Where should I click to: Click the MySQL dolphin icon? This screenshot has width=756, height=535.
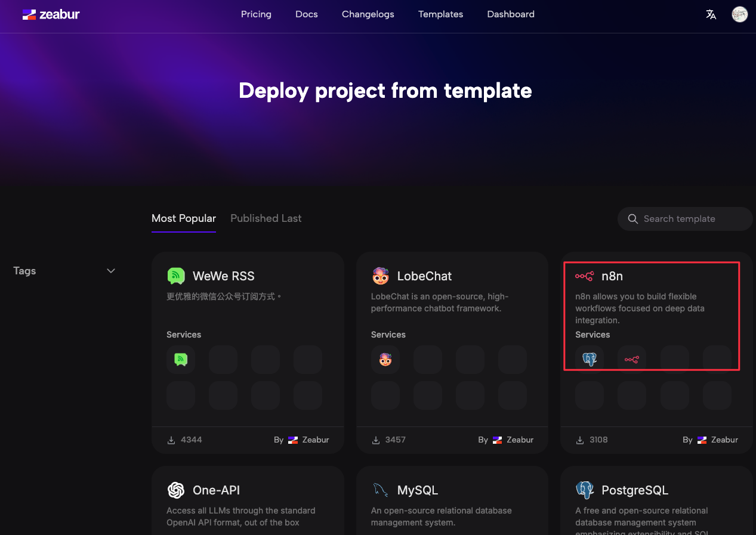tap(380, 490)
